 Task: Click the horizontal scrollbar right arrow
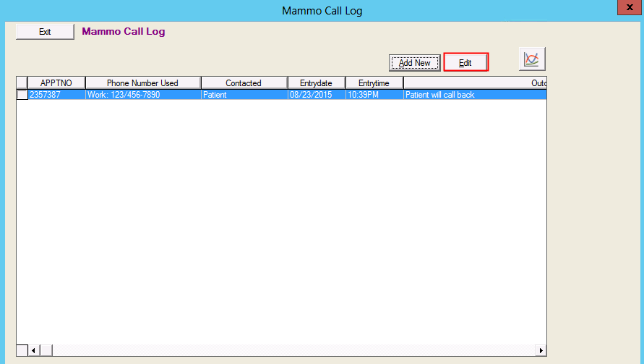tap(541, 350)
